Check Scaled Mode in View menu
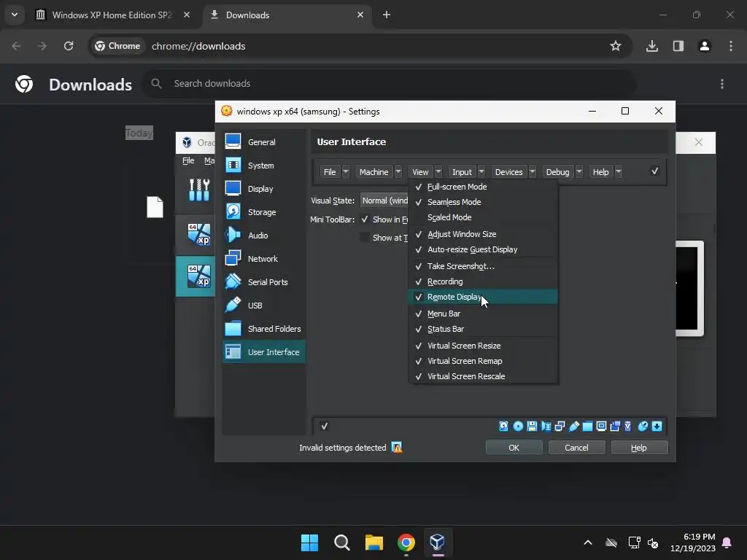 [x=483, y=217]
